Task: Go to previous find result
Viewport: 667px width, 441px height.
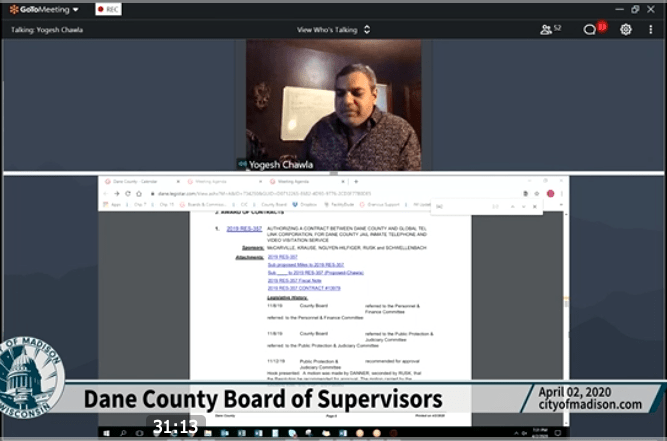Action: (x=513, y=207)
